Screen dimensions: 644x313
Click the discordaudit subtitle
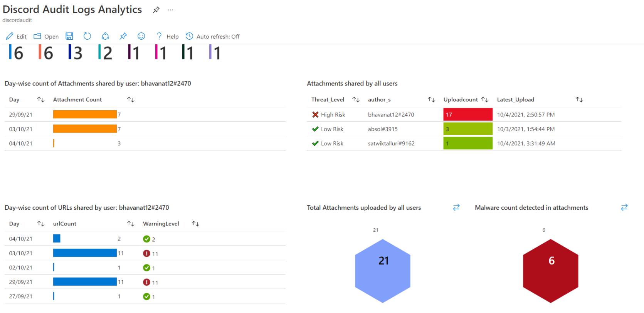tap(17, 20)
